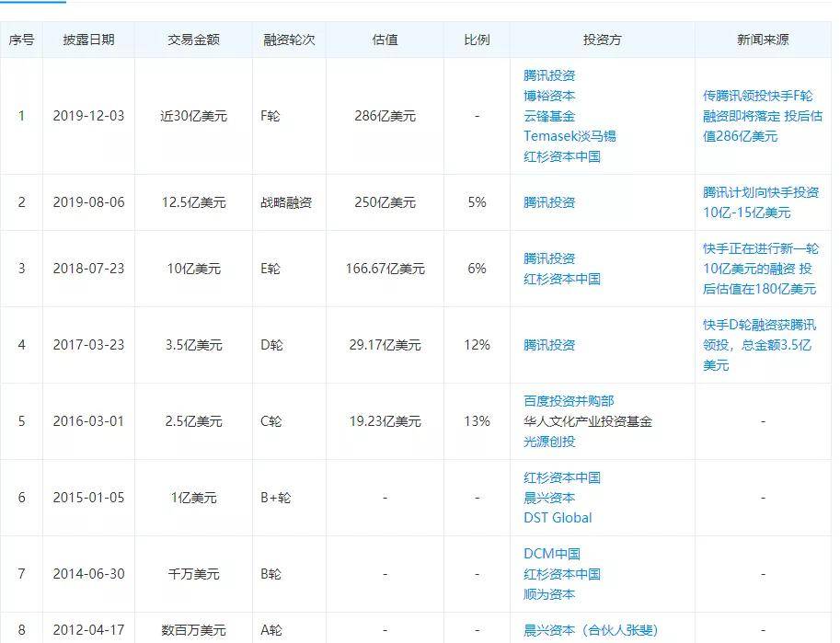The image size is (840, 643).
Task: Click the valuation 166.67亿美元
Action: click(385, 269)
